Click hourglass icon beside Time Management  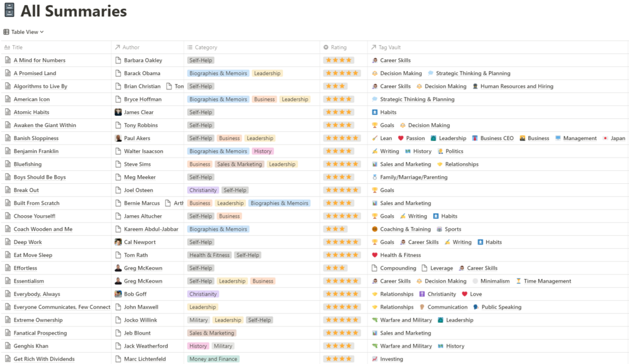(518, 281)
